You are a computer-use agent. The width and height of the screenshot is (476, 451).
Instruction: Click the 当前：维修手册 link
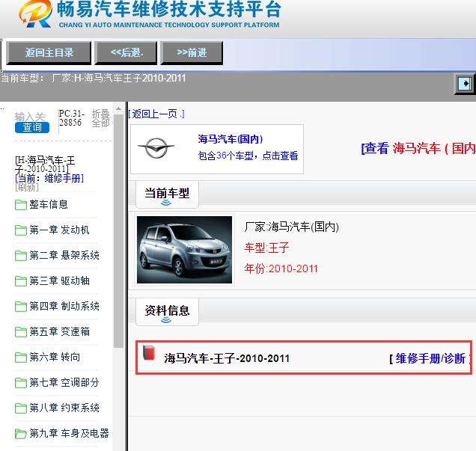click(49, 178)
